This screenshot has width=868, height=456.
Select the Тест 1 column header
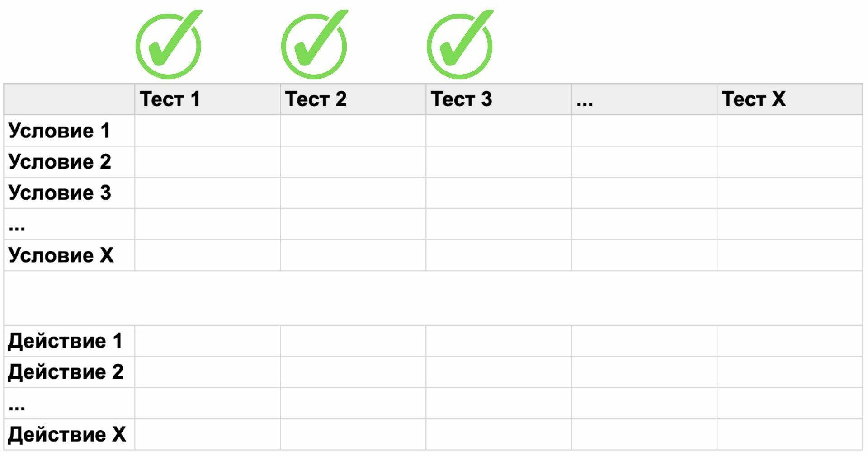coord(170,99)
